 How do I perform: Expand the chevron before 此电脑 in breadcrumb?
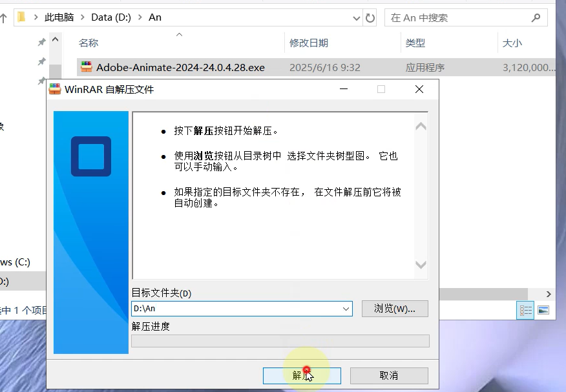tap(36, 17)
